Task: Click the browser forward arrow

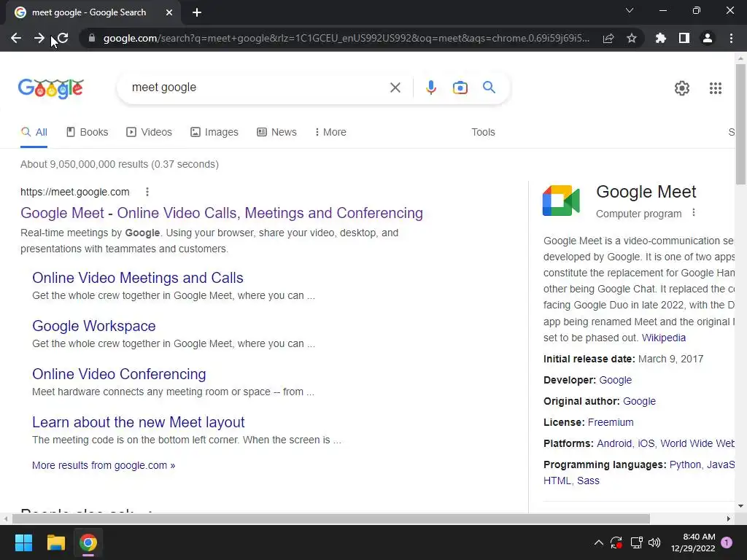Action: coord(39,38)
